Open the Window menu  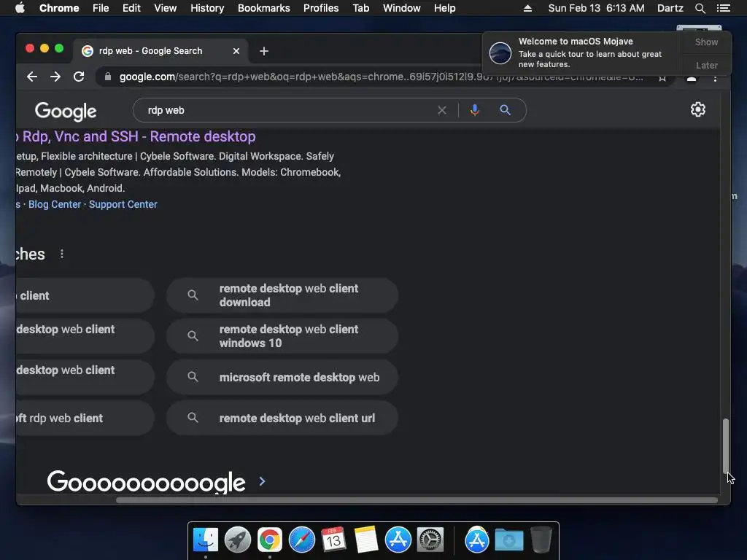tap(402, 8)
